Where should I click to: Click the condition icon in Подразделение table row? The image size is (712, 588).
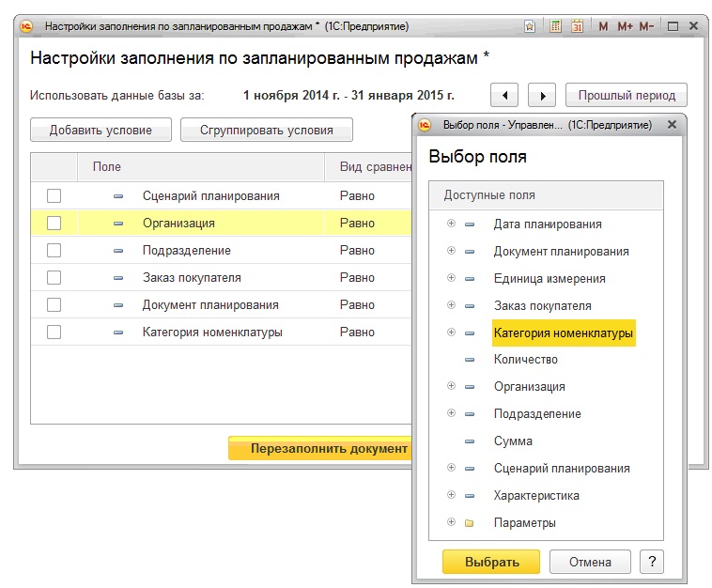click(x=118, y=251)
